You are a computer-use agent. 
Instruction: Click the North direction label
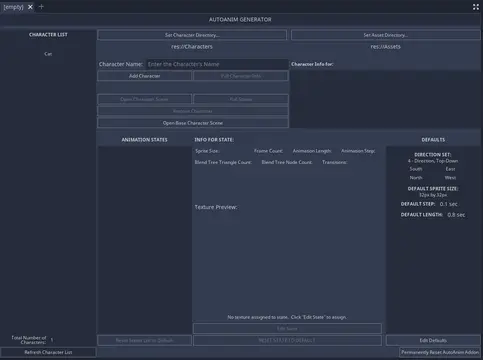416,178
